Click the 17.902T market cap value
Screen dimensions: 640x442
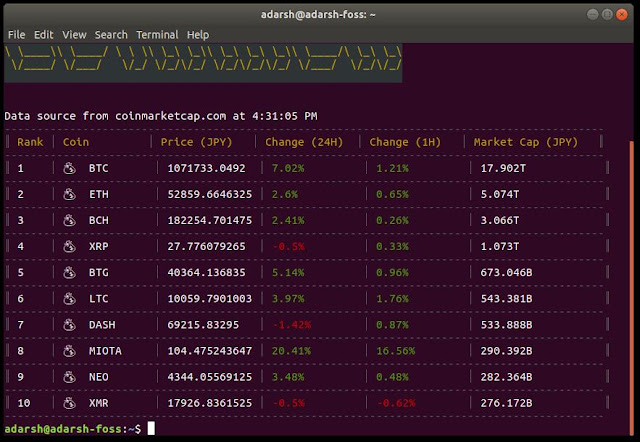tap(503, 168)
